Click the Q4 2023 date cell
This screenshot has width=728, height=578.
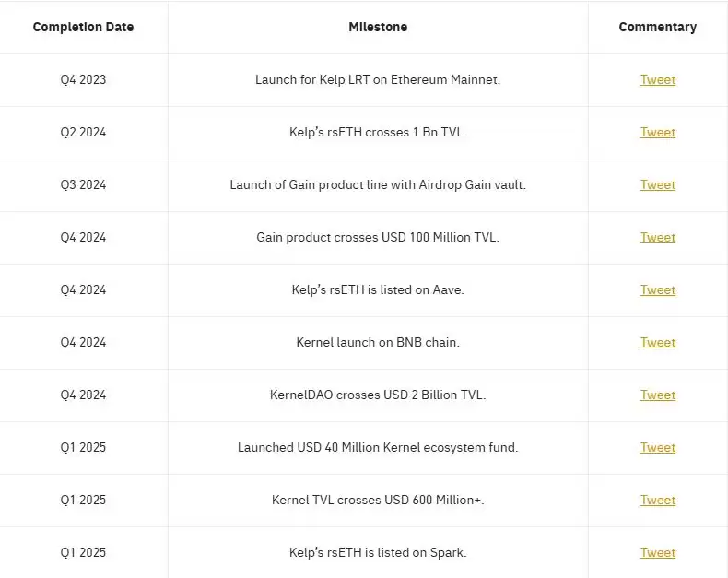click(83, 79)
